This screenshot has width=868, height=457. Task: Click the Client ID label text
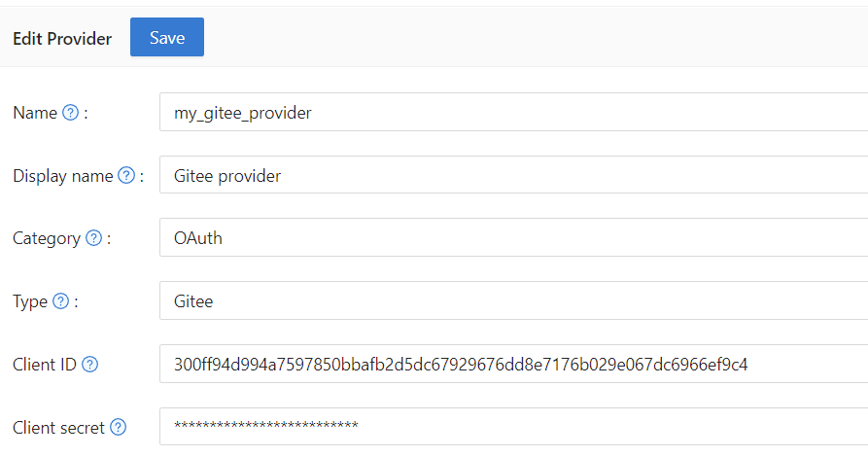tap(45, 365)
